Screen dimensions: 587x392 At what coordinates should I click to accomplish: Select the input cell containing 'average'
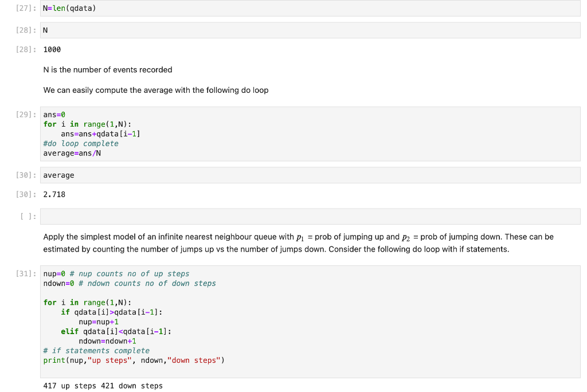[x=310, y=175]
